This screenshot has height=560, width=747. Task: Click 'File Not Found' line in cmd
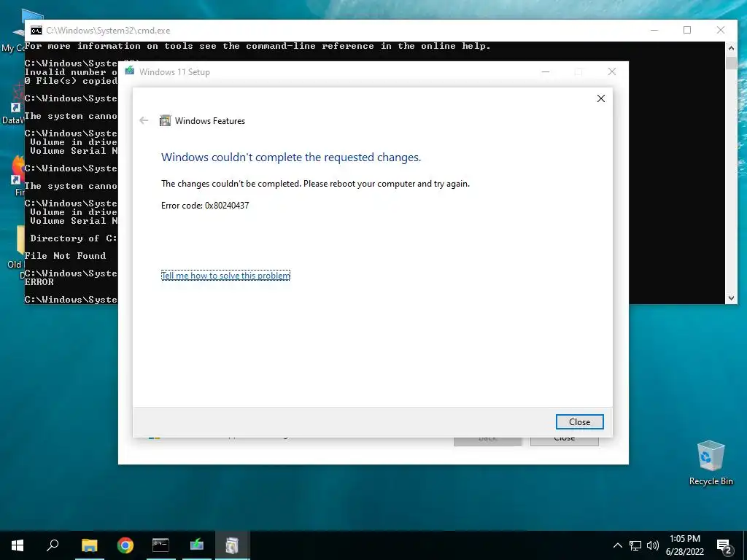(65, 256)
